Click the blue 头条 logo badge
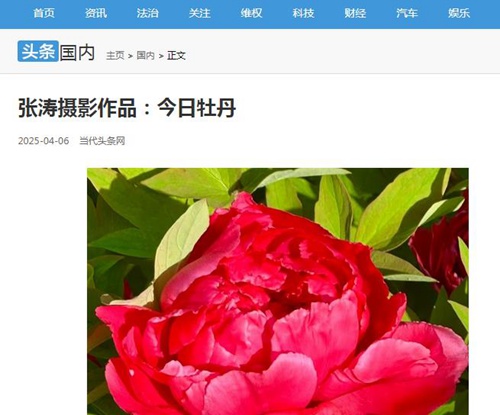 (38, 51)
